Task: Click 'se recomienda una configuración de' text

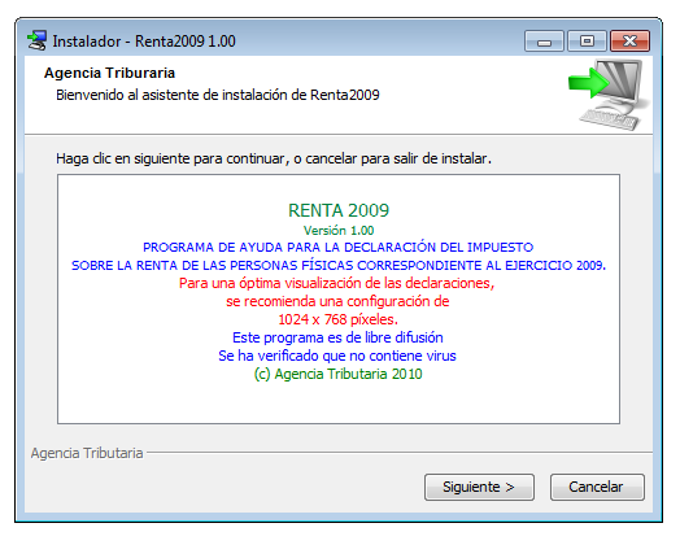Action: click(337, 301)
